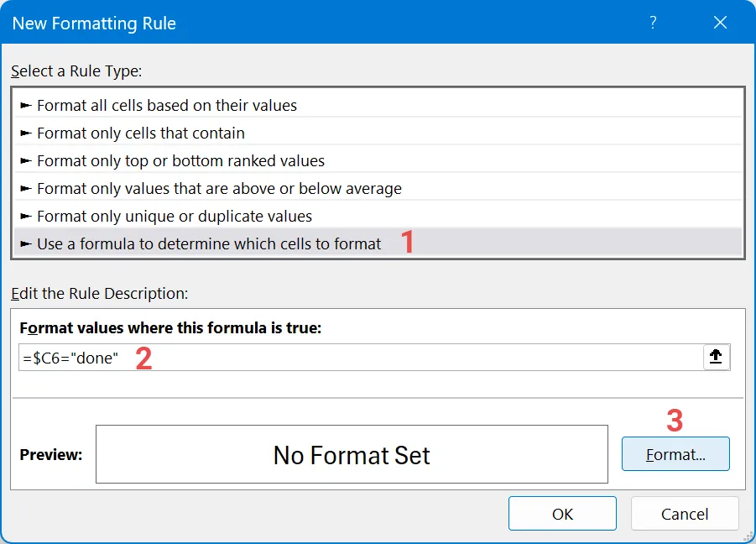
Task: Click into the formula box containing =$C6="done"
Action: click(x=361, y=358)
